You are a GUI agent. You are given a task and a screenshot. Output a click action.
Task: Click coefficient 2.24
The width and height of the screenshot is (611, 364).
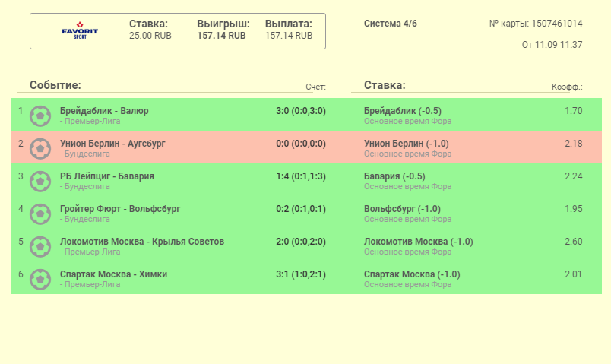[574, 176]
